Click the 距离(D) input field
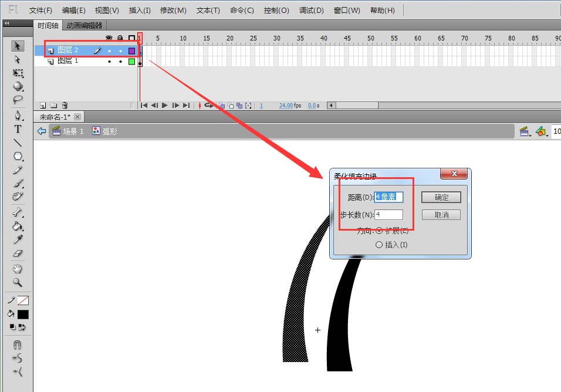The width and height of the screenshot is (561, 392). [388, 197]
